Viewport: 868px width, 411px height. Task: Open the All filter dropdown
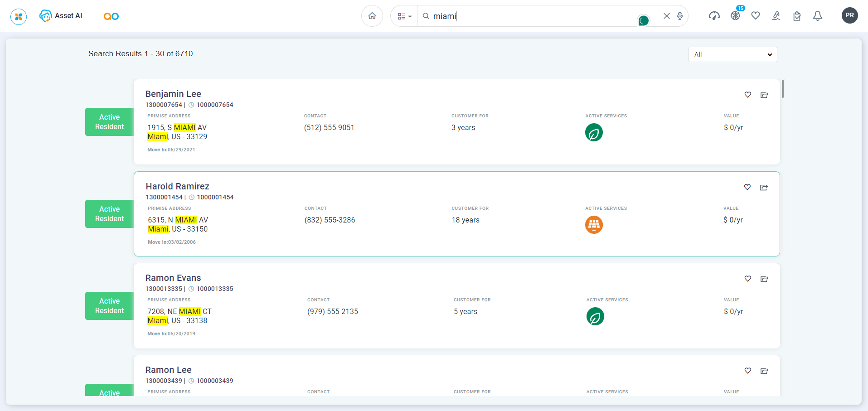point(732,54)
